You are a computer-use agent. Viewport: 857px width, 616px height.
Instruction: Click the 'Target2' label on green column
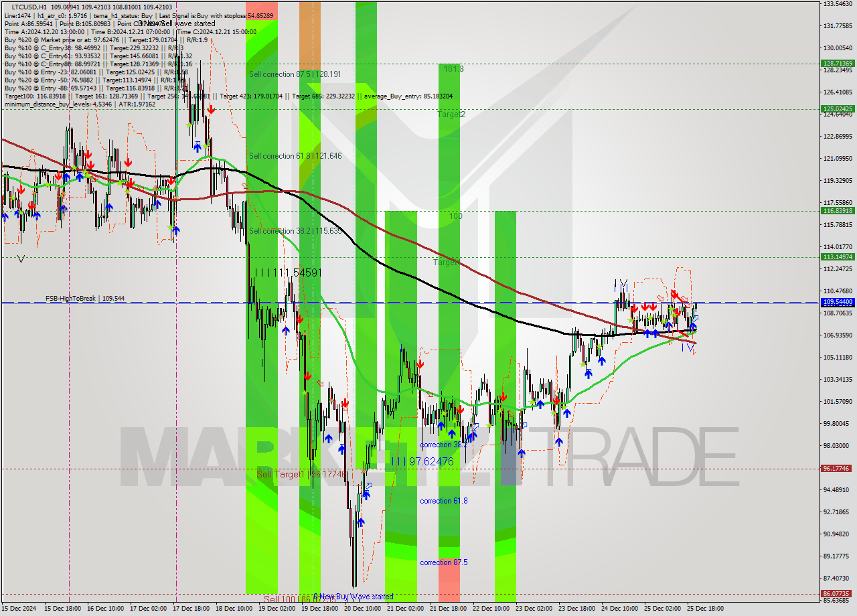(451, 114)
